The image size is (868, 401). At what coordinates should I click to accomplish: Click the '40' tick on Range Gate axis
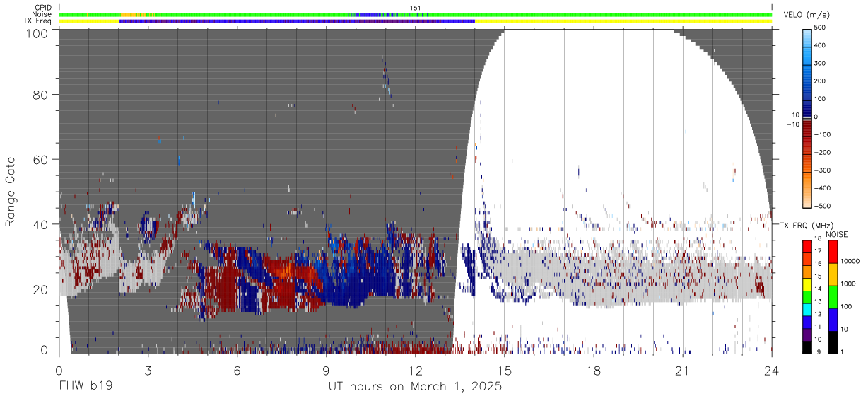point(39,224)
